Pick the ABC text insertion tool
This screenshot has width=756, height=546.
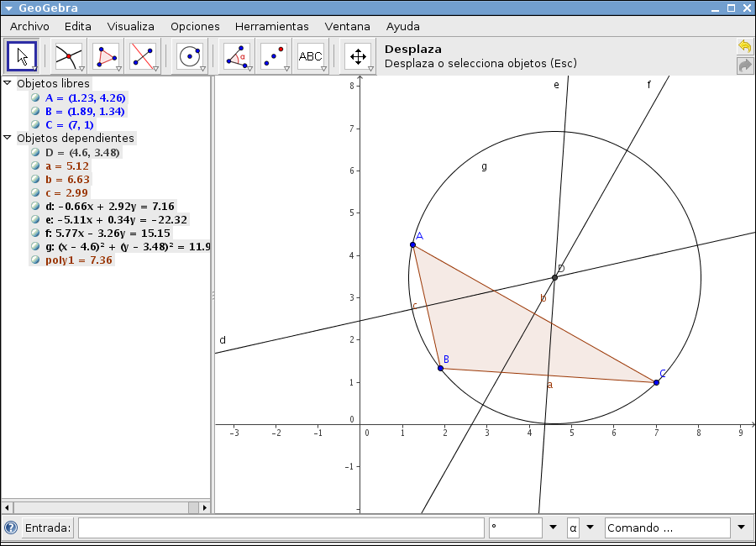tap(312, 55)
